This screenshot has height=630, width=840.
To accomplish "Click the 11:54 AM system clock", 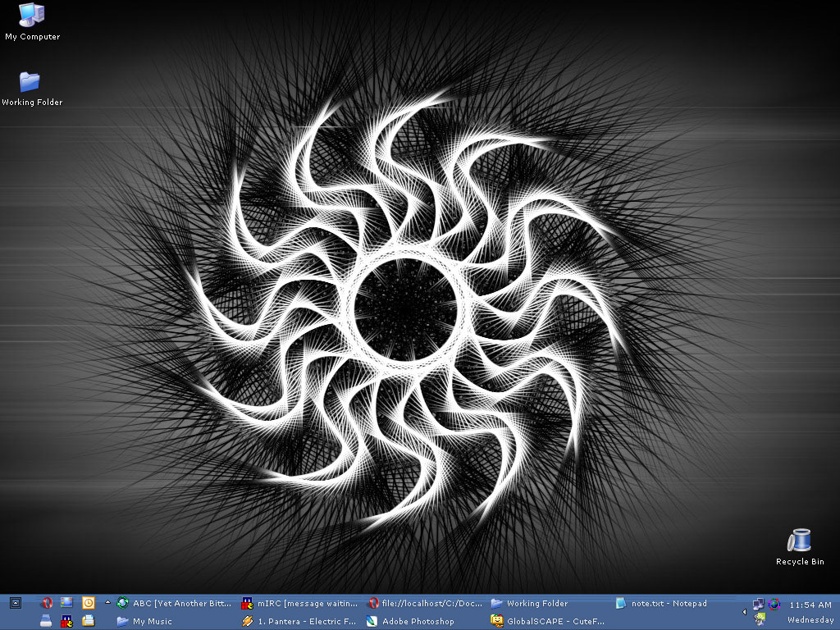I will click(810, 605).
